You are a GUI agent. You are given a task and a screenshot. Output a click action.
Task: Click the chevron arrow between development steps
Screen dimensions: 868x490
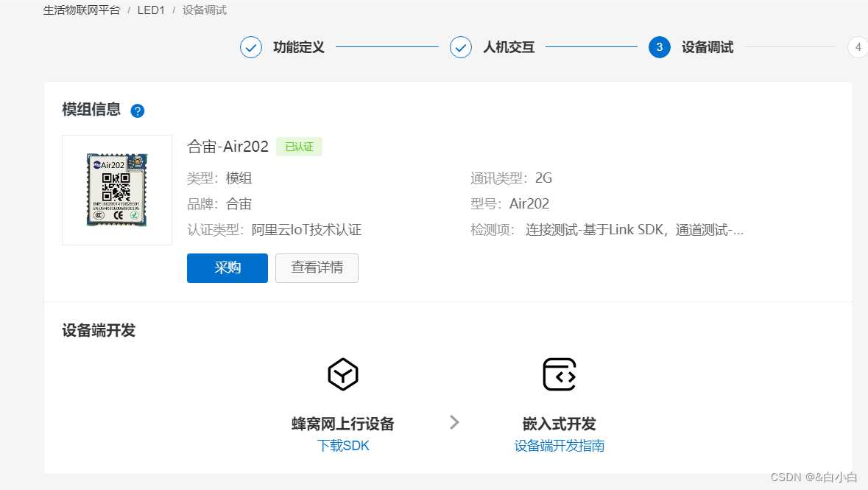pos(454,422)
